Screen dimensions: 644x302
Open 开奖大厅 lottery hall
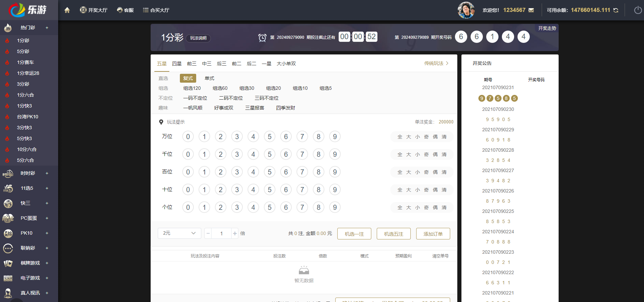[x=94, y=10]
